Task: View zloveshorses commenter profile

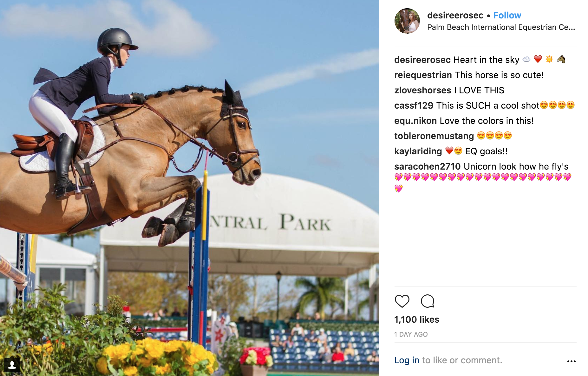Action: pyautogui.click(x=422, y=90)
